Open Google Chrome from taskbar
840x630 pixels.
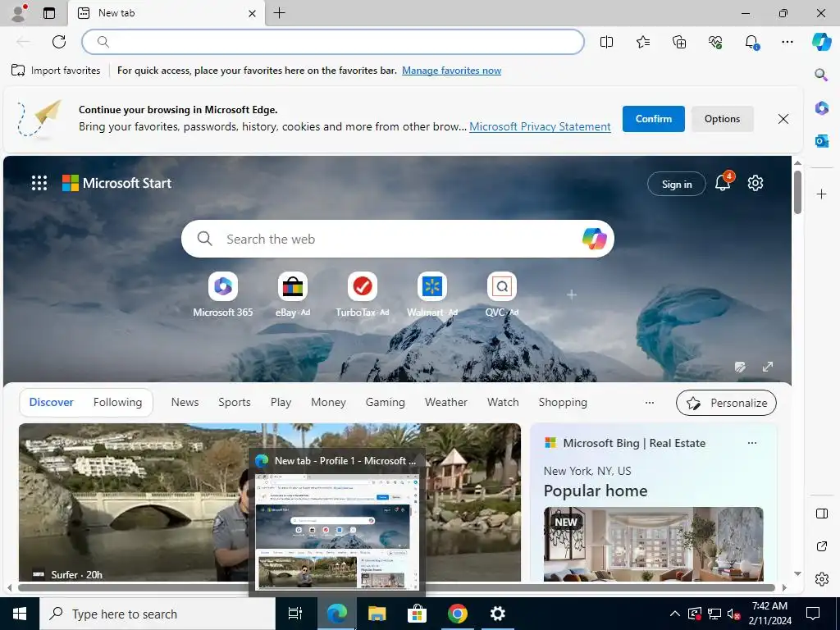(x=458, y=614)
